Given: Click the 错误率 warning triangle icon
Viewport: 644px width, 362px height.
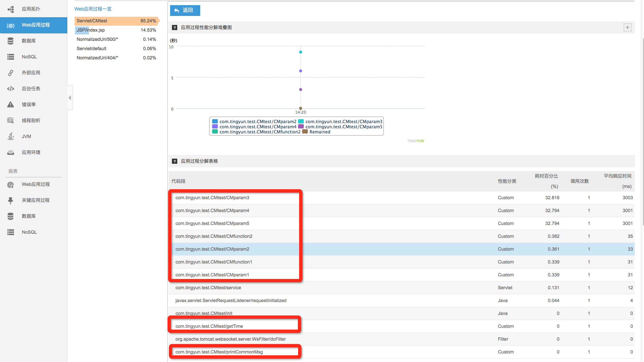Looking at the screenshot, I should [11, 105].
